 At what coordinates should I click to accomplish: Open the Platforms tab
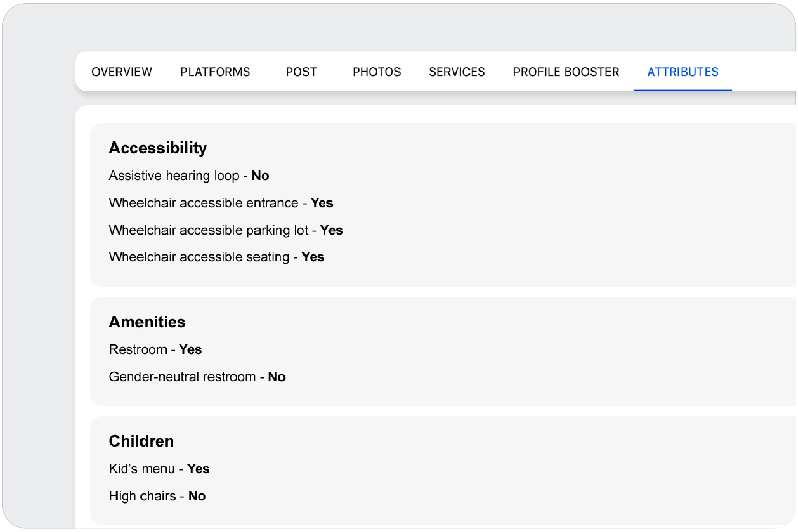(x=215, y=72)
